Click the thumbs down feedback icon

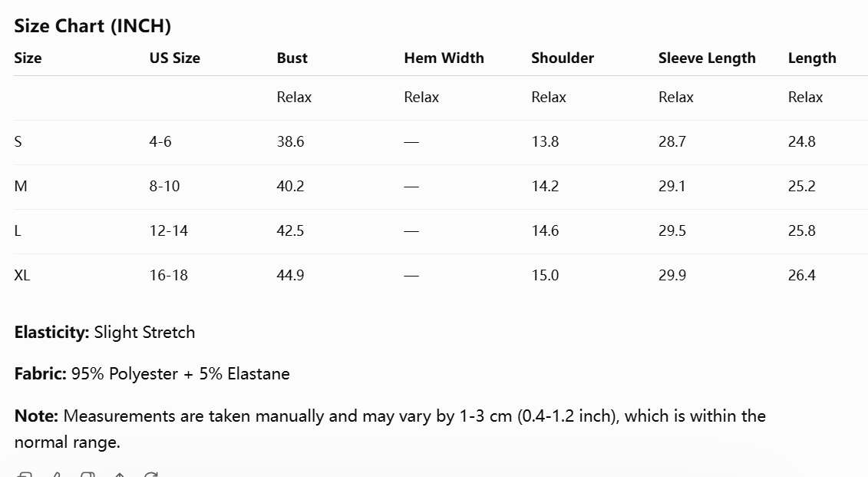coord(87,474)
